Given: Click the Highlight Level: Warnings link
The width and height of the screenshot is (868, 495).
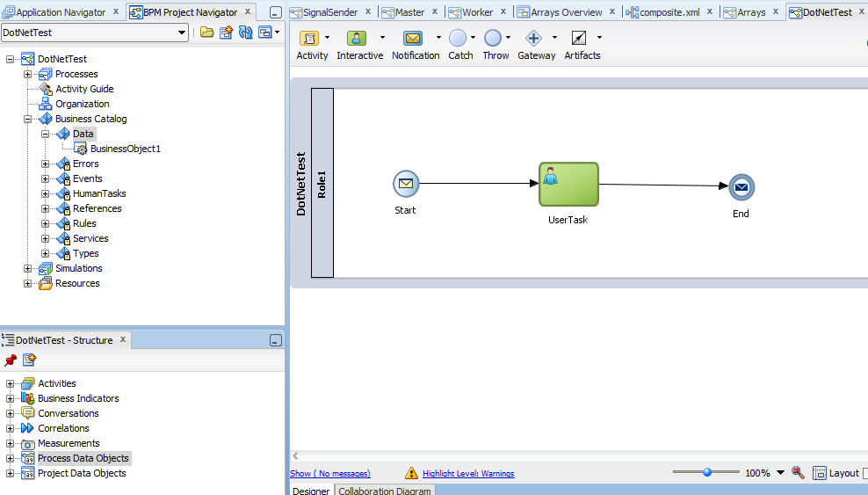Looking at the screenshot, I should tap(468, 474).
